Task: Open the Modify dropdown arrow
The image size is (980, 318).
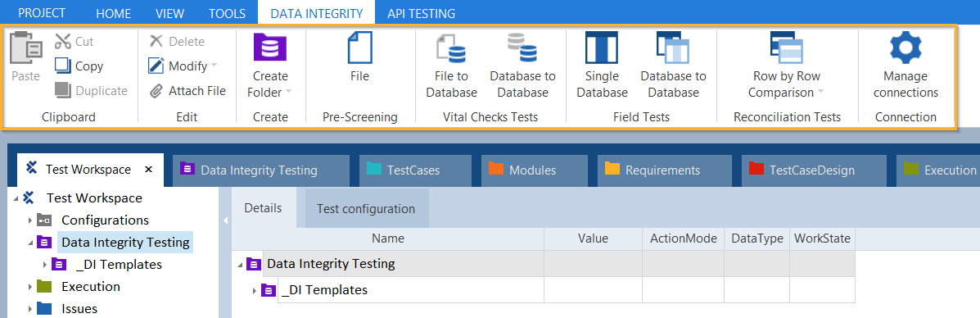Action: tap(214, 66)
